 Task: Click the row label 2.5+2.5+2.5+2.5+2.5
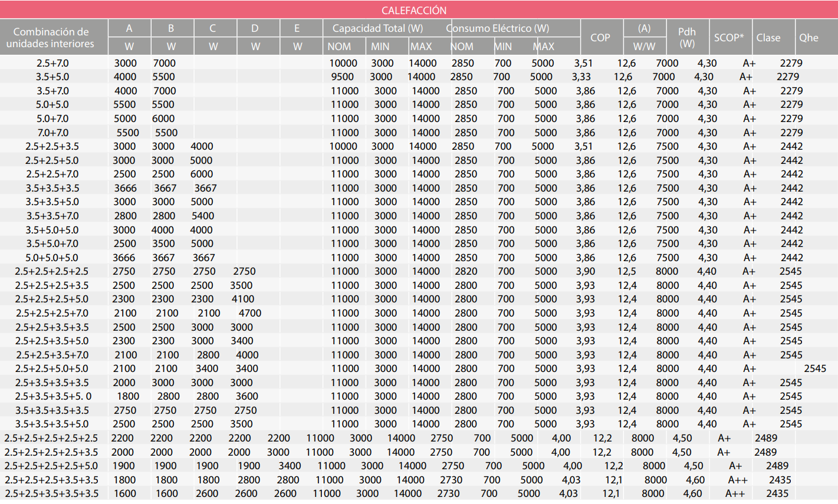point(51,438)
